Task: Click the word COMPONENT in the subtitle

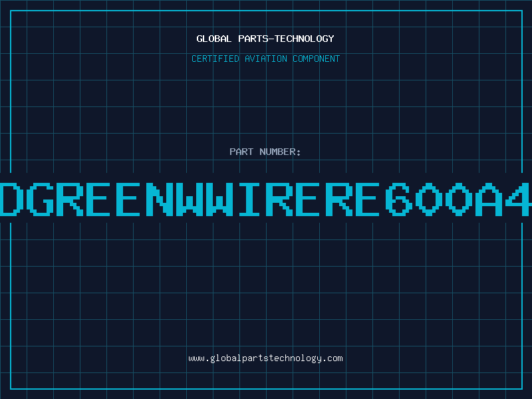Action: [315, 59]
